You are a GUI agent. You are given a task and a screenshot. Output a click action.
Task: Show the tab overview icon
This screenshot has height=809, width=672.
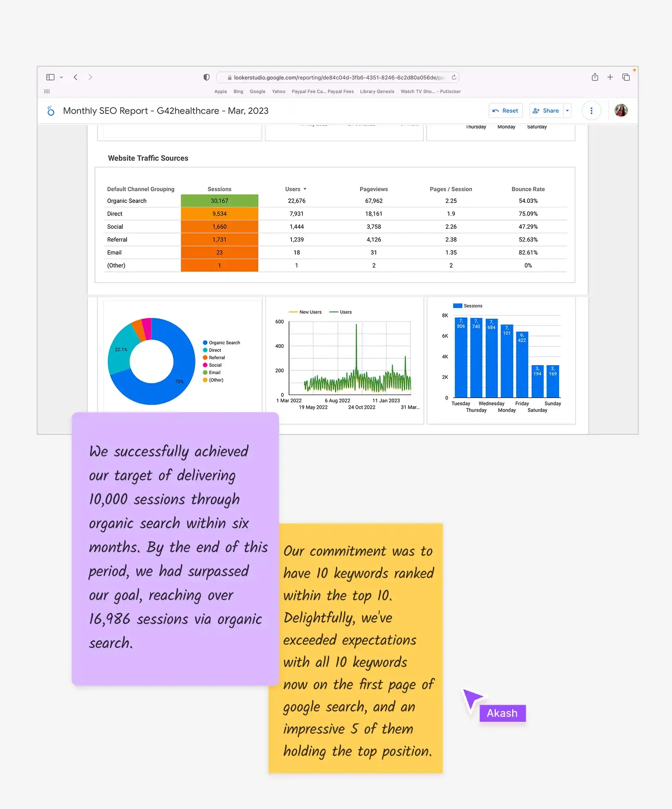(626, 77)
